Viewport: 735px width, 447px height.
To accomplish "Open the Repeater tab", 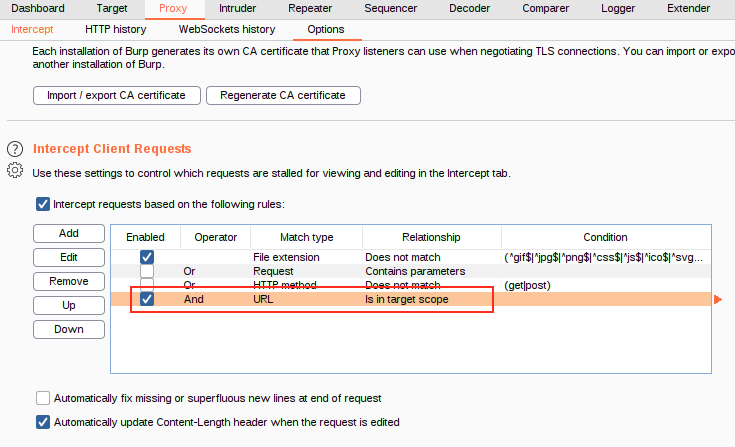I will click(x=310, y=8).
